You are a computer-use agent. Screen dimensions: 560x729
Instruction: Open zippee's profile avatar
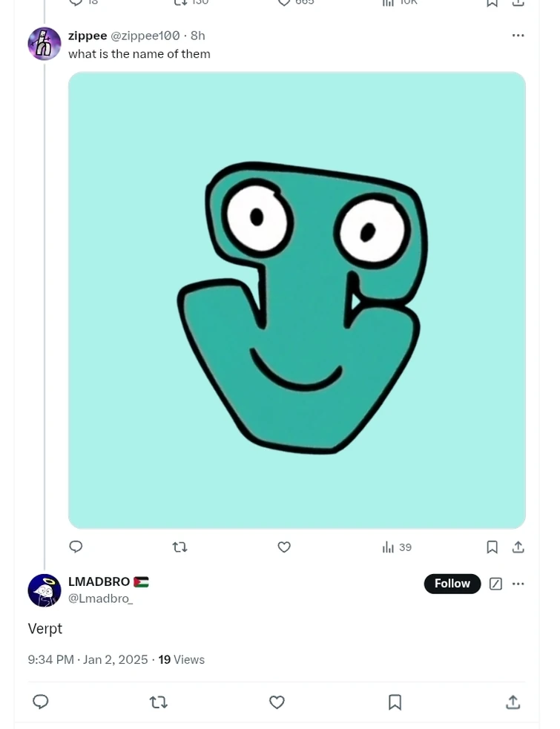click(x=45, y=44)
